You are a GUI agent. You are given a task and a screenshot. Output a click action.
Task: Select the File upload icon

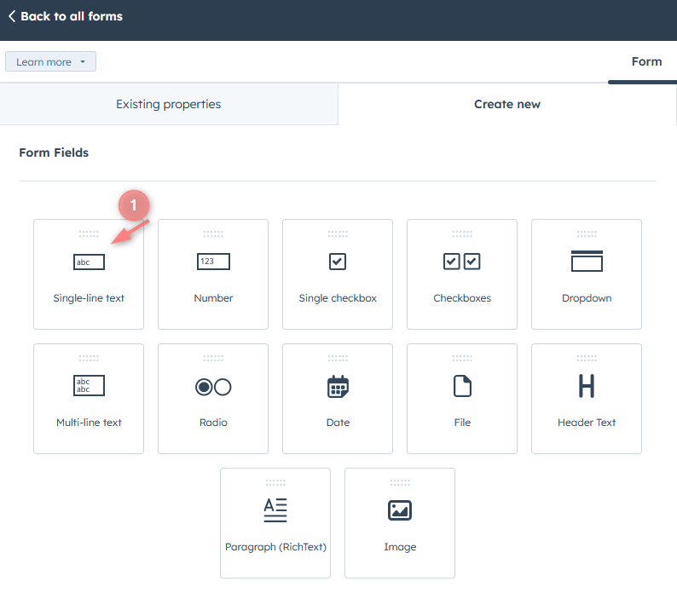coord(462,387)
